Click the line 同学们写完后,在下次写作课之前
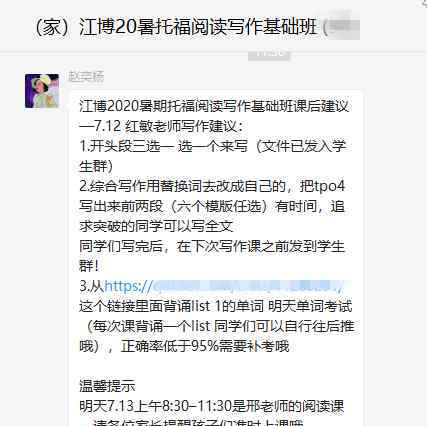 [x=212, y=246]
